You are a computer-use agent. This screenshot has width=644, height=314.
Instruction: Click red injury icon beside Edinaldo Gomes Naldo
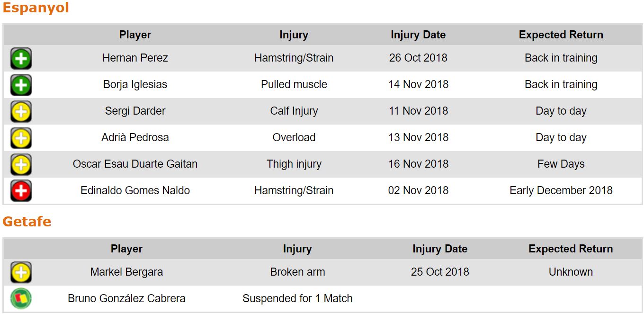pyautogui.click(x=21, y=191)
